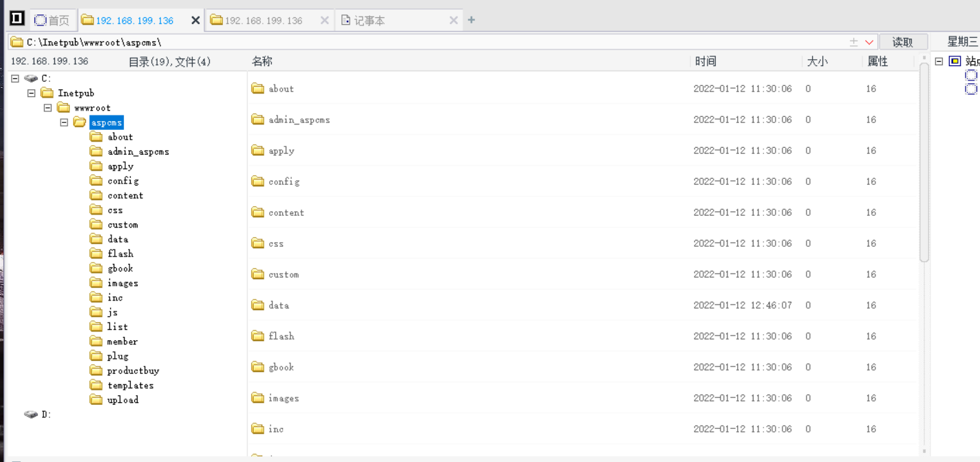Close the 记事本 tab
Screen dimensions: 980x462
click(454, 21)
